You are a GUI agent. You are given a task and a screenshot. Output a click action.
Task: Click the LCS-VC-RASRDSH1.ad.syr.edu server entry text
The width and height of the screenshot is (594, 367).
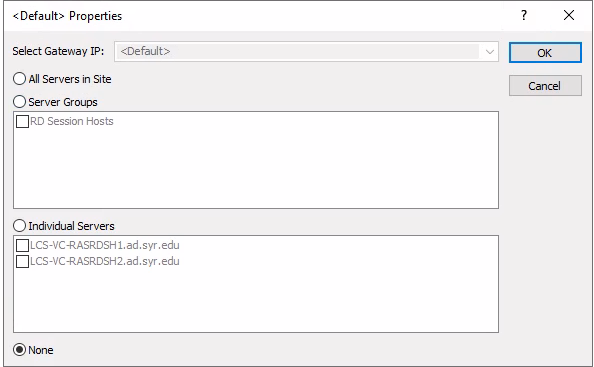(x=105, y=245)
